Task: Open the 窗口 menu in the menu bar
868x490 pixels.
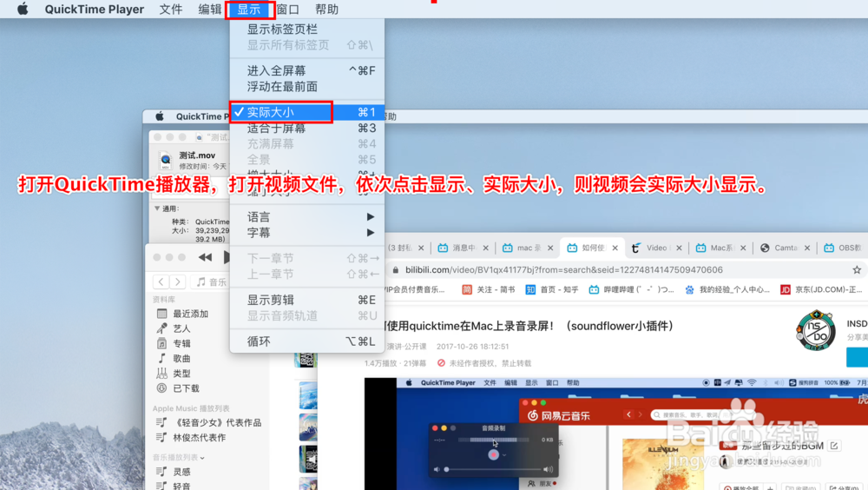Action: click(x=287, y=9)
